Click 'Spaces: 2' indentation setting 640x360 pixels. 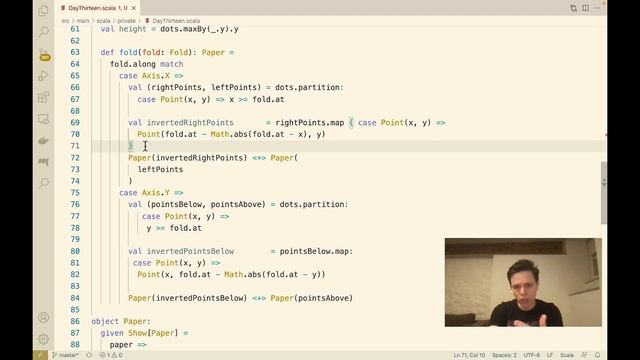pos(504,355)
